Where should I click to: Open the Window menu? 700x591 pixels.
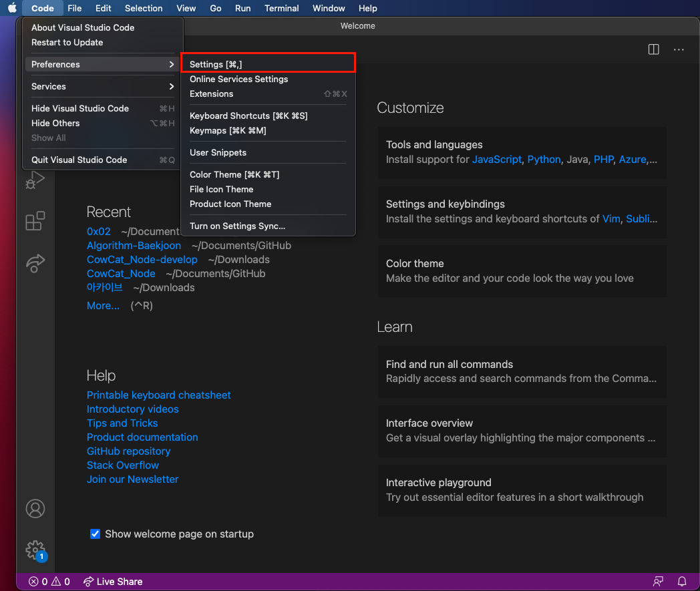329,8
